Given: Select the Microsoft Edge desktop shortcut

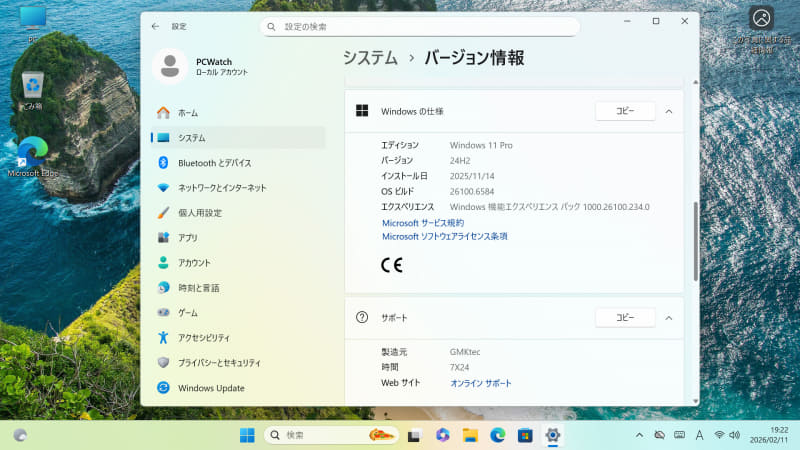Looking at the screenshot, I should tap(33, 157).
